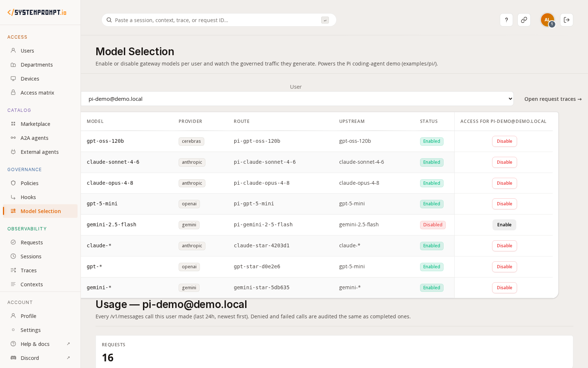
Task: Click the notification badge on avatar
Action: coord(552,24)
